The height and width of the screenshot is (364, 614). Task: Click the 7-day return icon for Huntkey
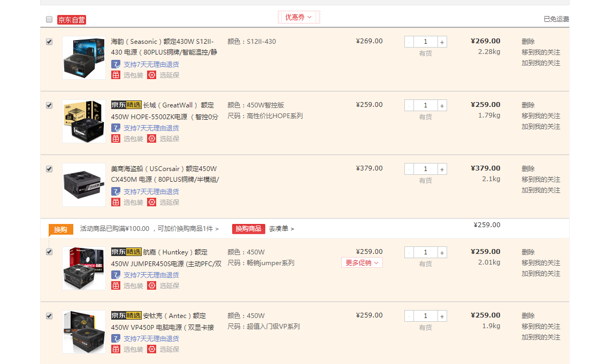click(x=116, y=275)
